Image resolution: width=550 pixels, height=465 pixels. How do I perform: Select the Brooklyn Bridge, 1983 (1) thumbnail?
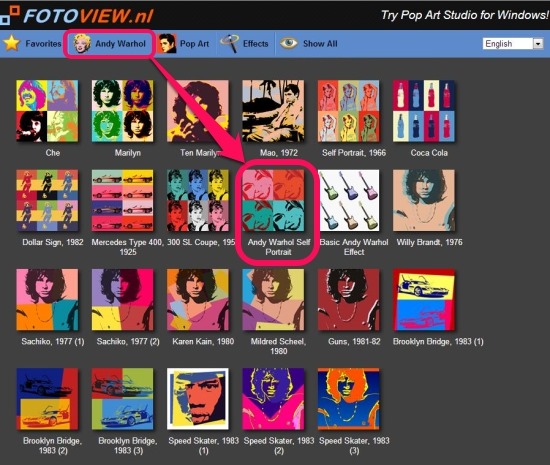424,299
